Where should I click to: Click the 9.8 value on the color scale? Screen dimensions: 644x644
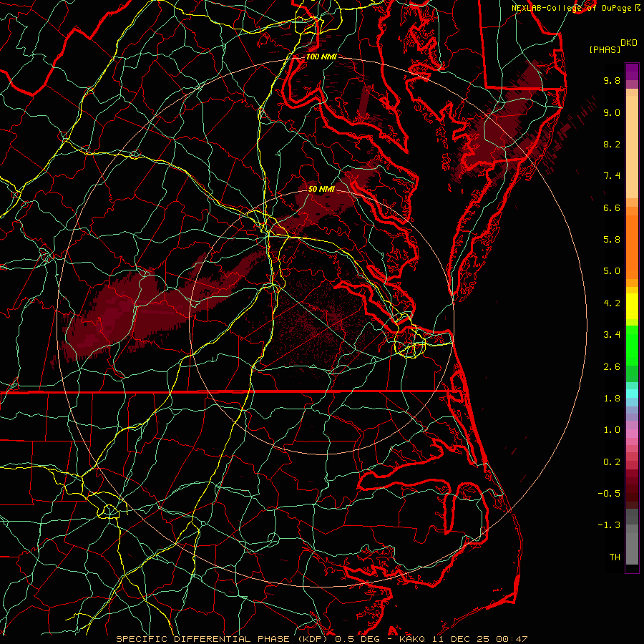point(612,80)
